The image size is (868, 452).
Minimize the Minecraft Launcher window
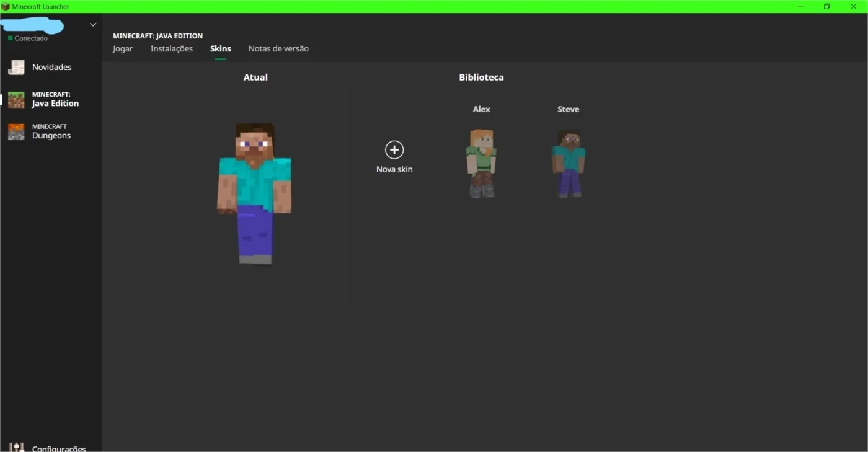[x=800, y=6]
